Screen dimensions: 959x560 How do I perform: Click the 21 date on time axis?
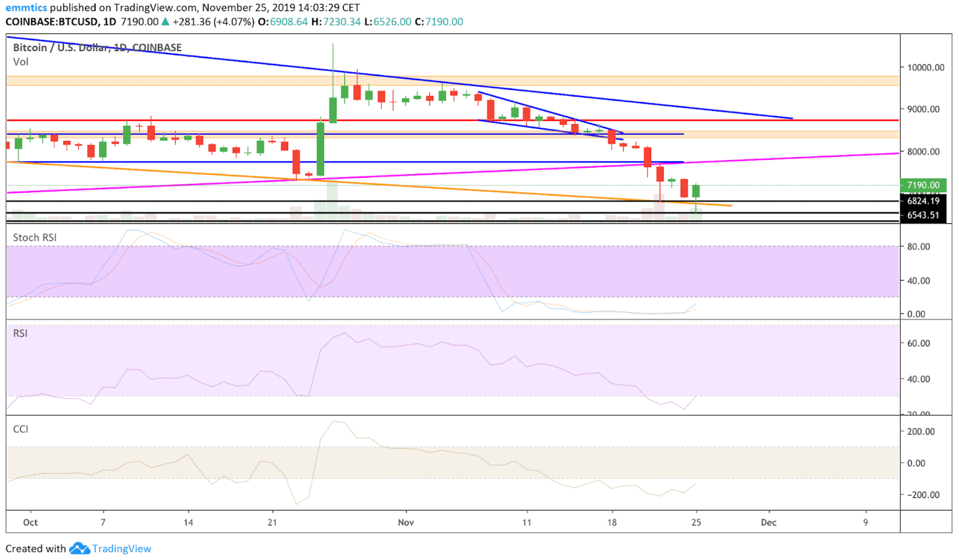click(x=272, y=522)
